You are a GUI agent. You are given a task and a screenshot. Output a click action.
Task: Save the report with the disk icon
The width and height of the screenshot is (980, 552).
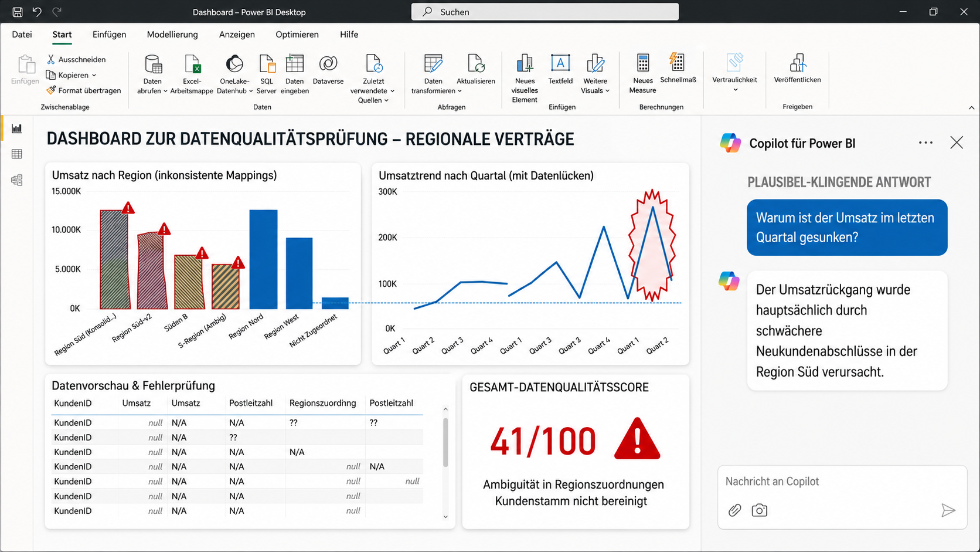[18, 12]
